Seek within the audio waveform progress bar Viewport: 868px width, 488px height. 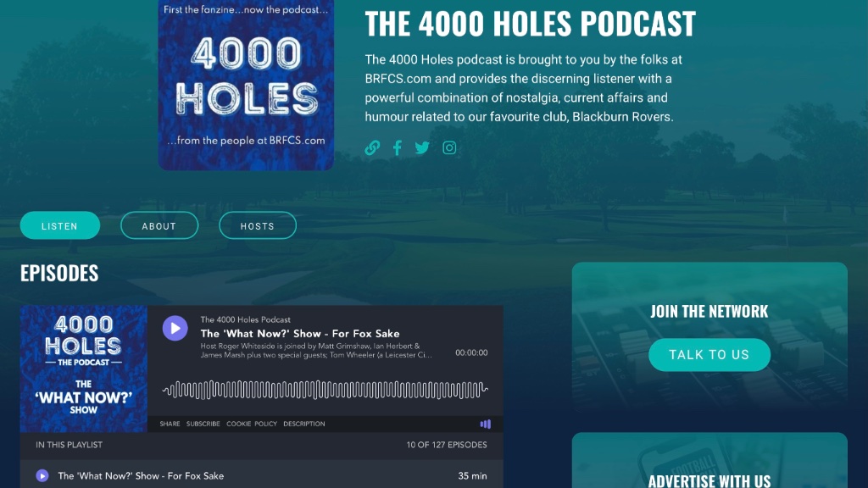coord(325,390)
